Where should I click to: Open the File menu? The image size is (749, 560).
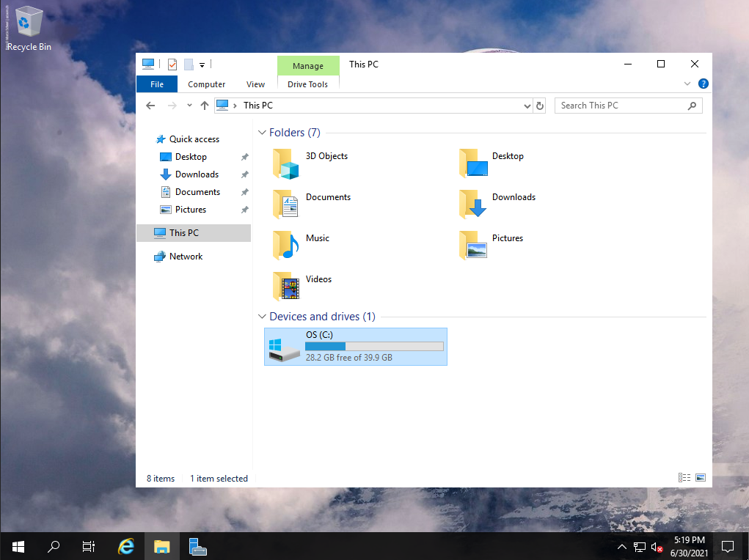point(157,84)
